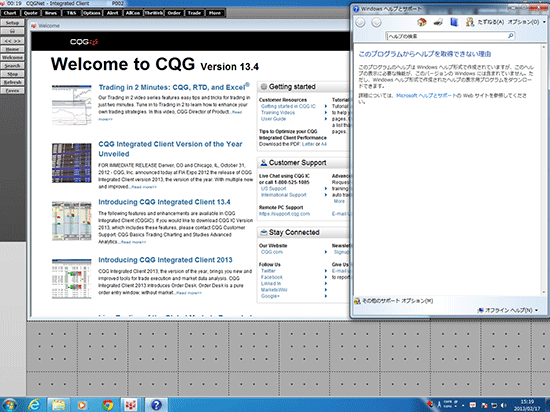Screen dimensions: 550x412
Task: Click the Browse Help book icon
Action: click(x=454, y=22)
